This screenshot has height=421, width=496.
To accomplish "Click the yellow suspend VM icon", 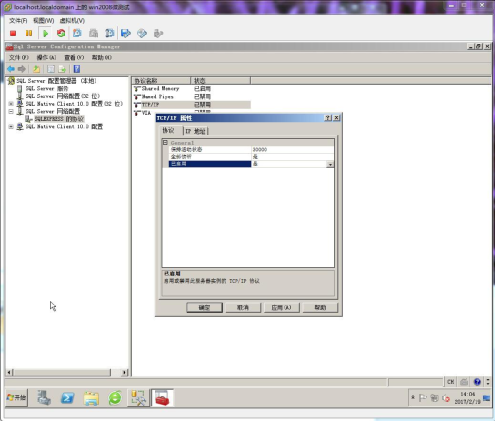I will [x=29, y=33].
